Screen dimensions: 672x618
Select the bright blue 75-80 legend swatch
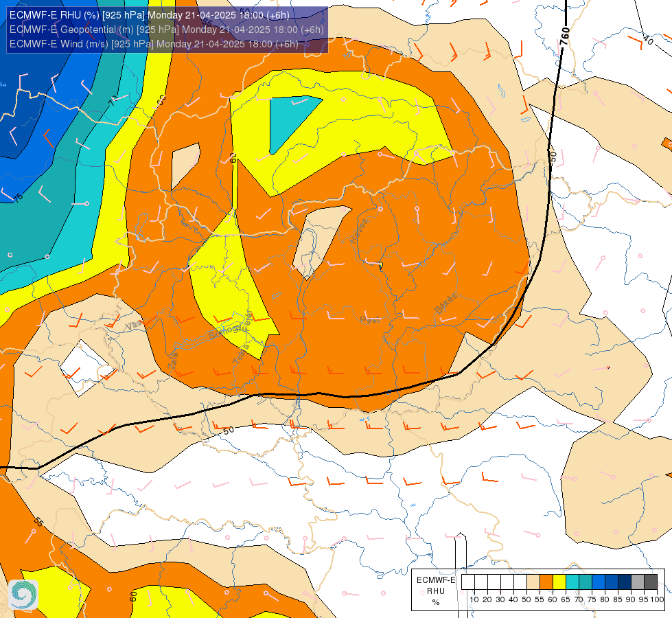599,582
